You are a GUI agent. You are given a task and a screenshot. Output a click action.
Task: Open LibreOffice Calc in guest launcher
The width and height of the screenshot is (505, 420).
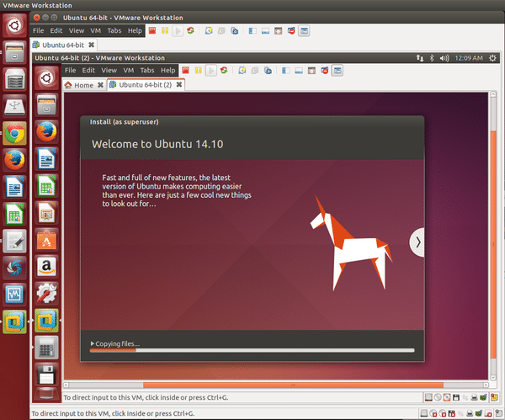[x=46, y=186]
